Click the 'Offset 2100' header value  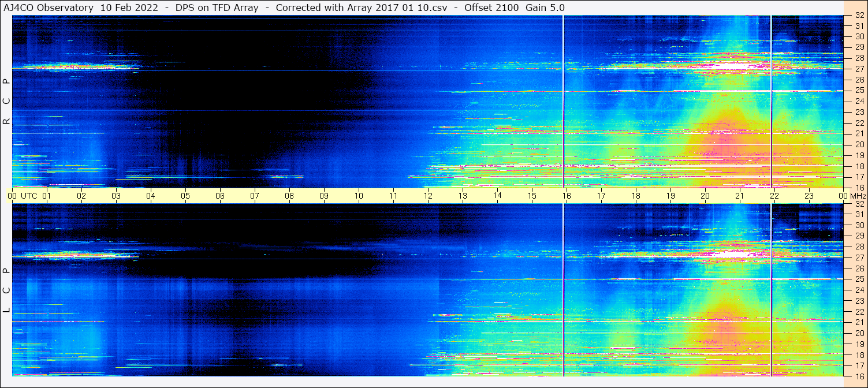point(491,8)
